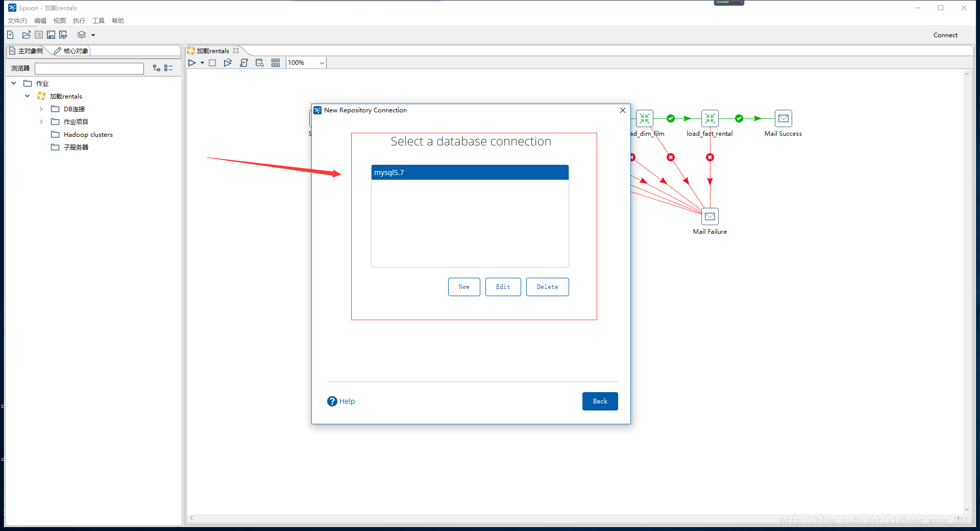Image resolution: width=980 pixels, height=531 pixels.
Task: Open the perspectives dropdown arrow
Action: point(93,35)
